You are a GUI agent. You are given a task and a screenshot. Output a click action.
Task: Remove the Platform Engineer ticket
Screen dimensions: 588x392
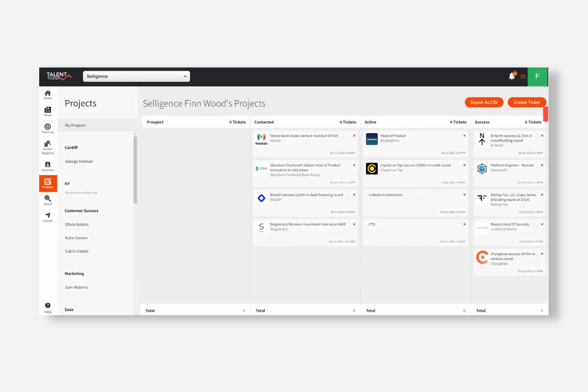point(542,165)
